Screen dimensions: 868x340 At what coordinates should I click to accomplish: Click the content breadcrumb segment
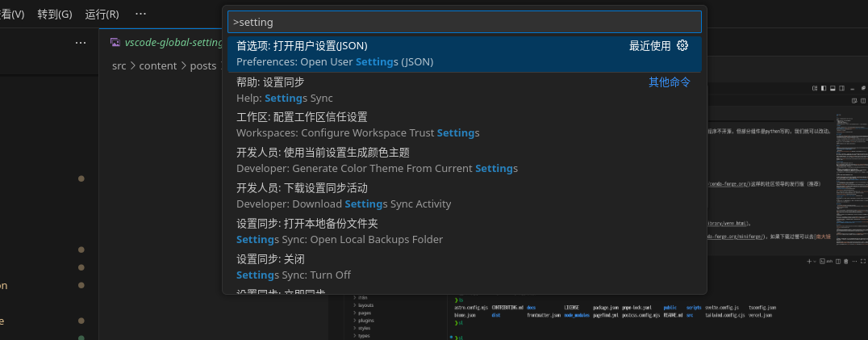click(x=158, y=66)
